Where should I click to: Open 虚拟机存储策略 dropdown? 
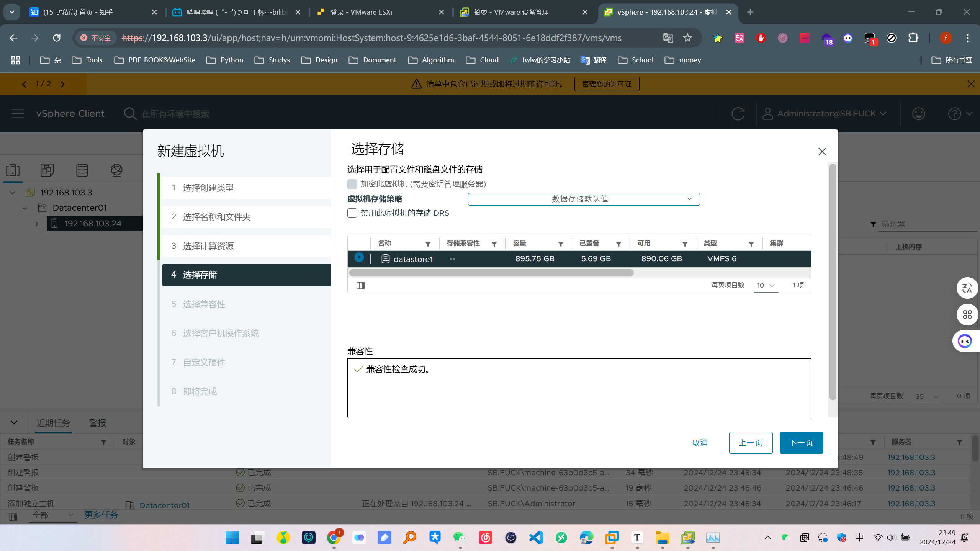click(x=584, y=199)
